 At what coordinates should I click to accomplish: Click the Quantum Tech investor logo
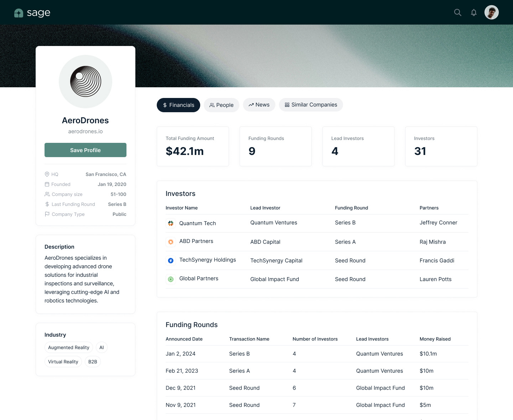click(x=171, y=223)
